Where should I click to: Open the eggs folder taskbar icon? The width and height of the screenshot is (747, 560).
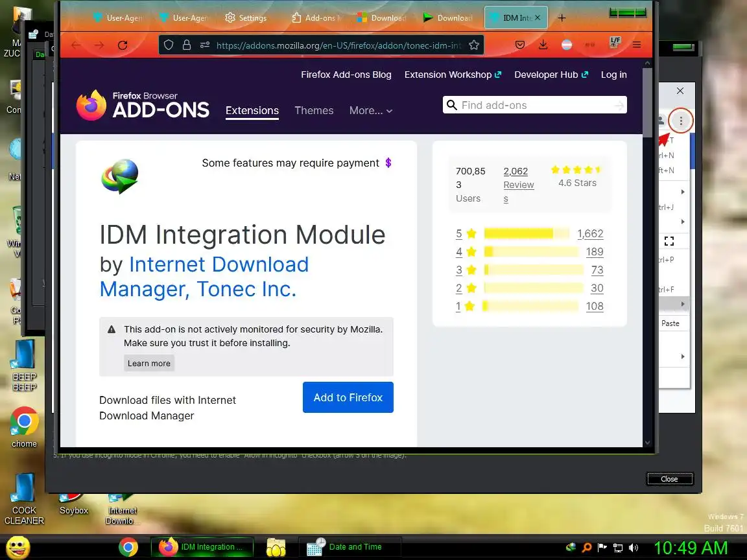coord(276,547)
